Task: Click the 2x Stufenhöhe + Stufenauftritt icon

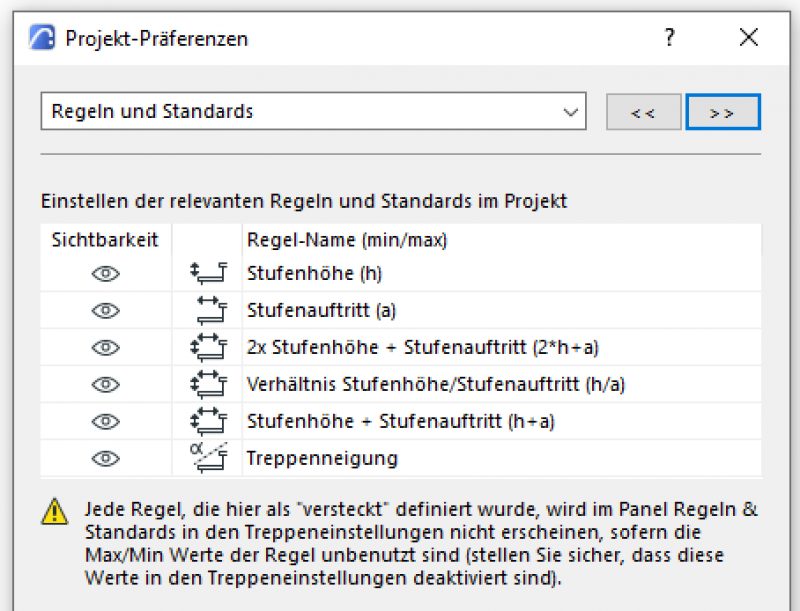Action: click(208, 347)
